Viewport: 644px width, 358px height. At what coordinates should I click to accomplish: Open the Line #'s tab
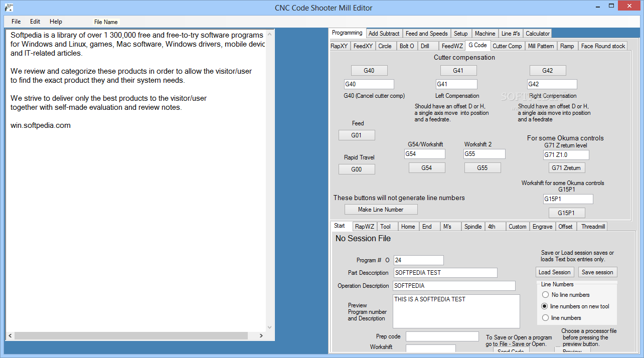click(x=511, y=34)
